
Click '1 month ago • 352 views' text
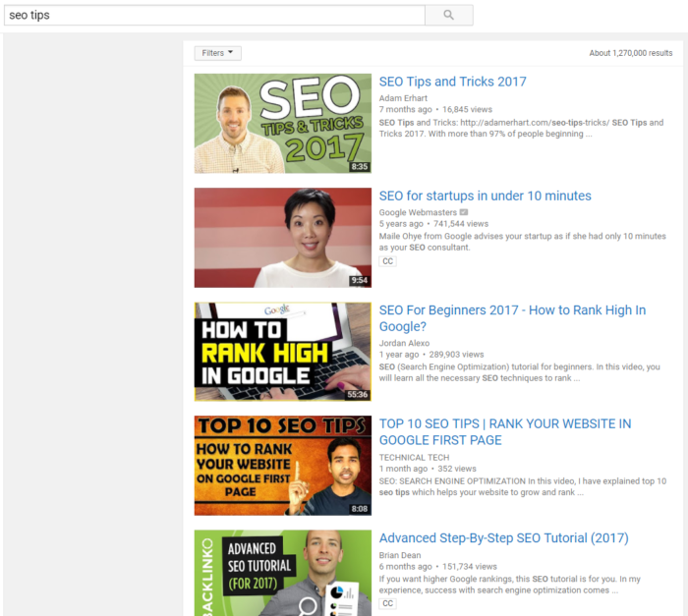[x=428, y=469]
